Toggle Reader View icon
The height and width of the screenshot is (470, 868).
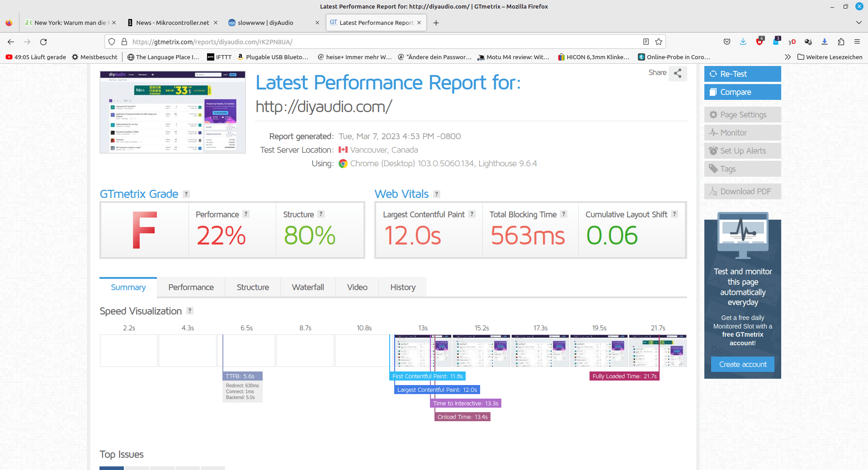(x=646, y=42)
